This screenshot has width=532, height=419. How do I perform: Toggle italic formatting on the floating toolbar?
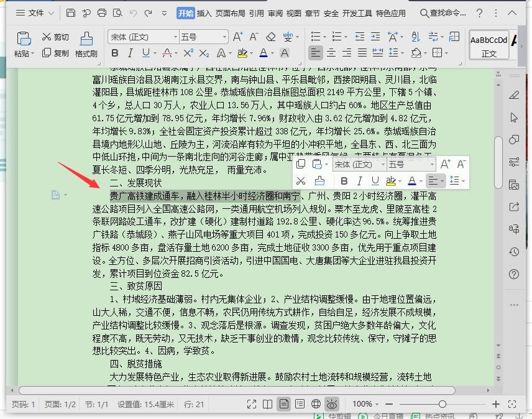pyautogui.click(x=361, y=180)
